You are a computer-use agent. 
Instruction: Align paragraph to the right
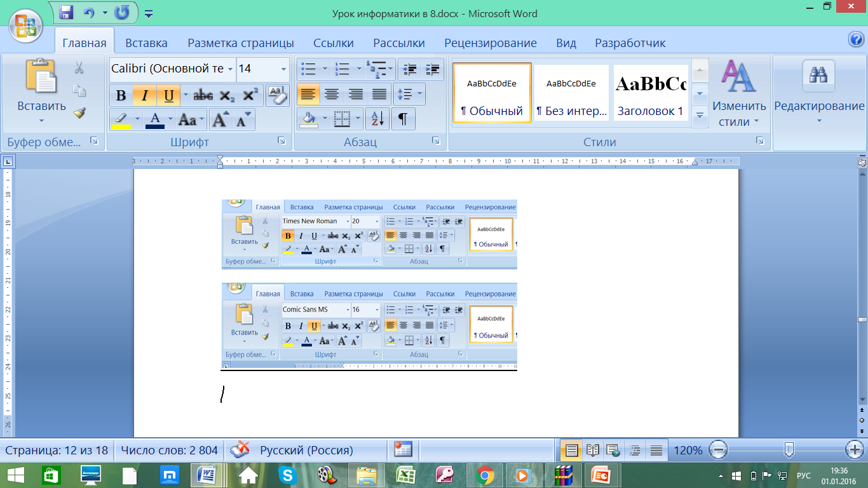coord(356,95)
